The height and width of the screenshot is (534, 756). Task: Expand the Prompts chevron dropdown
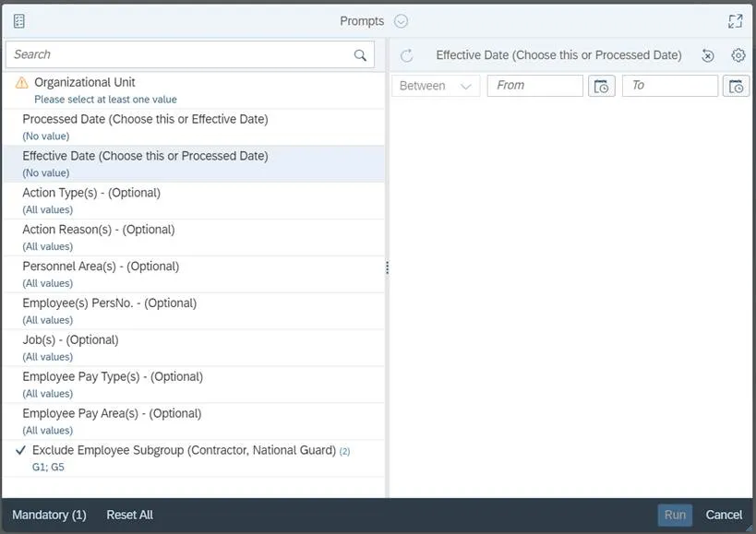[x=401, y=21]
